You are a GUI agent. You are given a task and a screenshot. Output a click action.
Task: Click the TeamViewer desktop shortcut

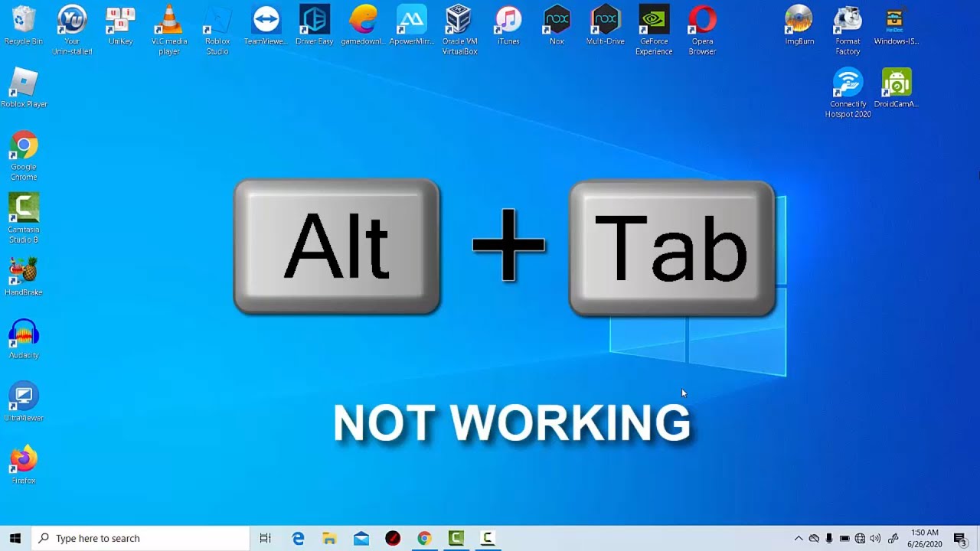coord(266,21)
